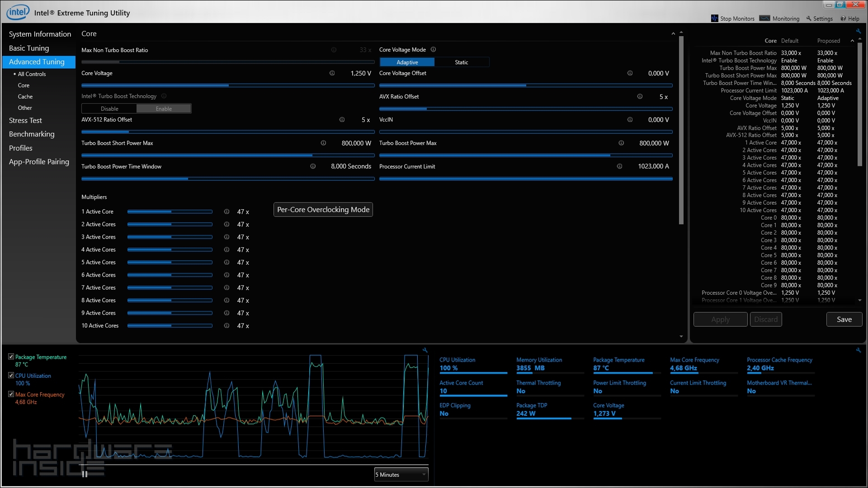Open Profiles section
The image size is (868, 488).
pyautogui.click(x=21, y=148)
